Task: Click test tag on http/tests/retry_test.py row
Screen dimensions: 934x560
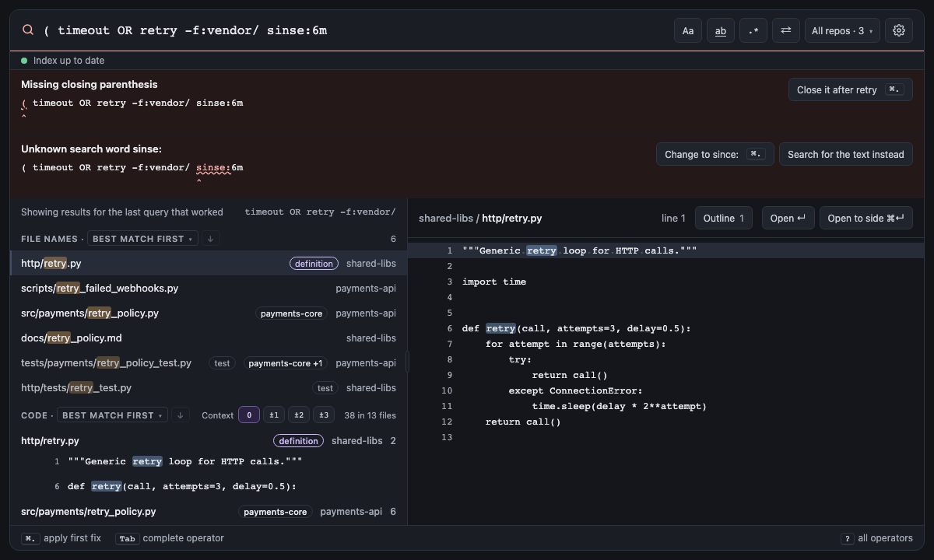Action: pos(325,388)
